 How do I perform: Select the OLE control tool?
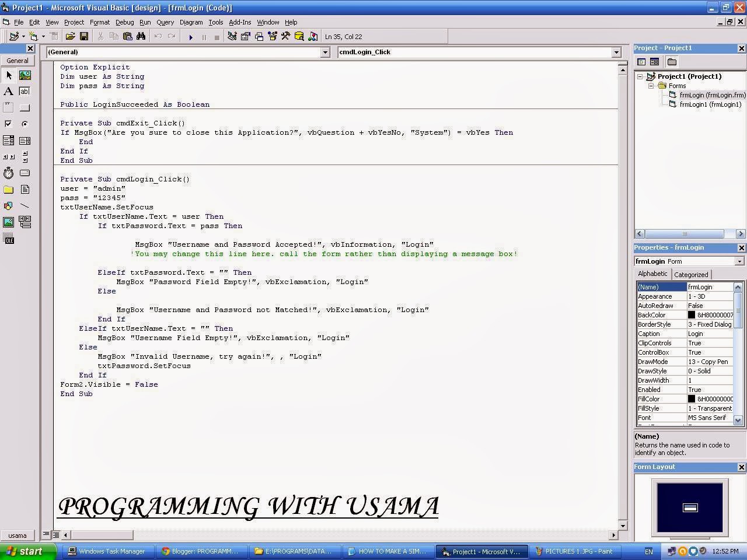point(8,239)
